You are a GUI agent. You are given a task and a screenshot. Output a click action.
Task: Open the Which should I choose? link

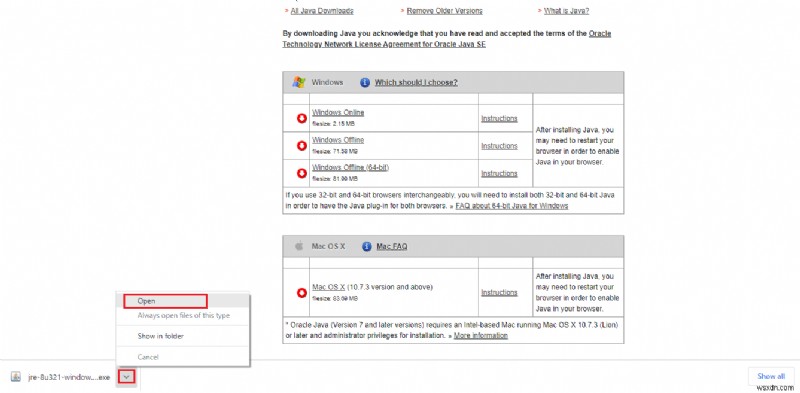coord(416,82)
